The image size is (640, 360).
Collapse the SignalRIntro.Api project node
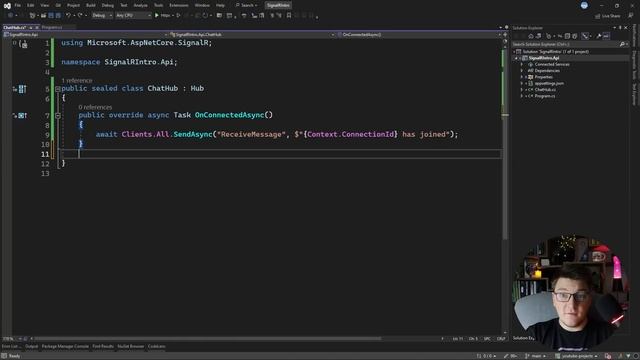click(516, 58)
